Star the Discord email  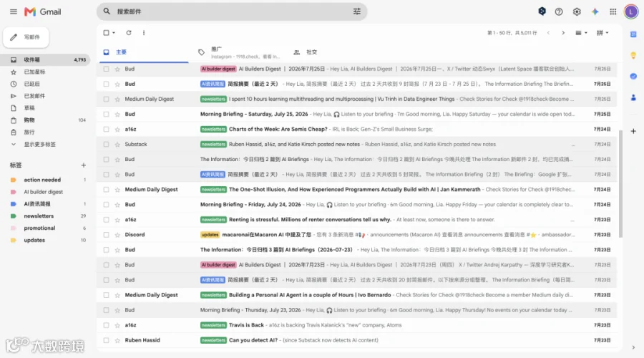click(x=117, y=235)
